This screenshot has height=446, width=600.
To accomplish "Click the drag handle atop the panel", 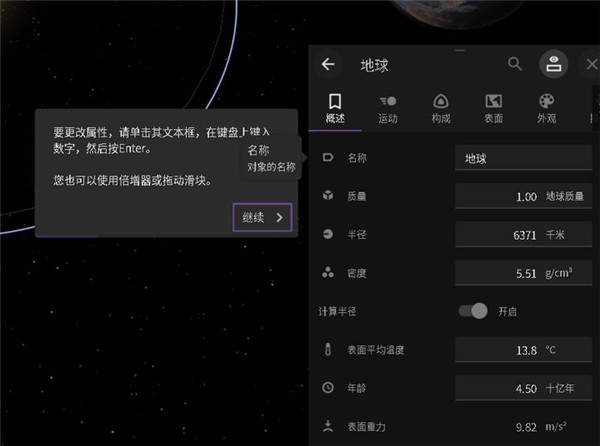I will coord(460,50).
